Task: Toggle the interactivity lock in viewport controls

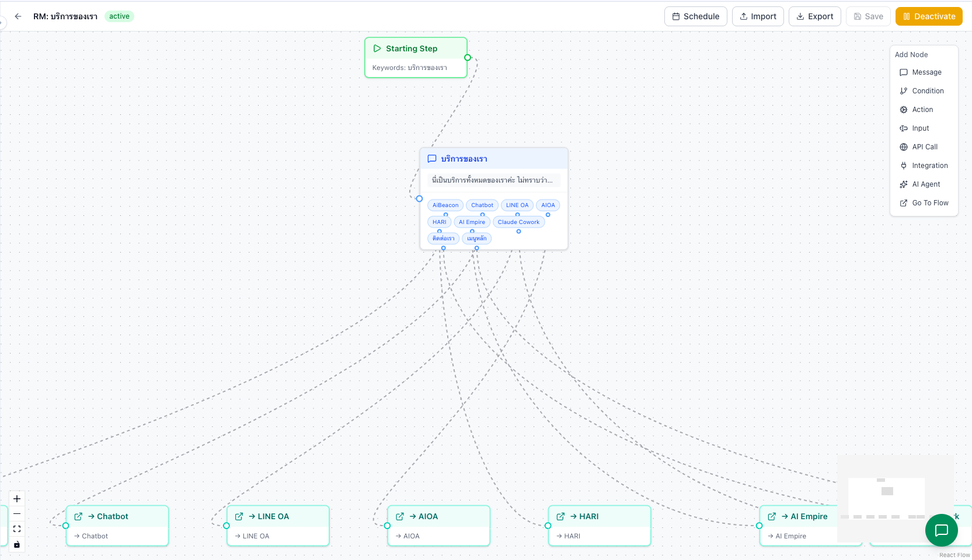Action: pyautogui.click(x=17, y=544)
